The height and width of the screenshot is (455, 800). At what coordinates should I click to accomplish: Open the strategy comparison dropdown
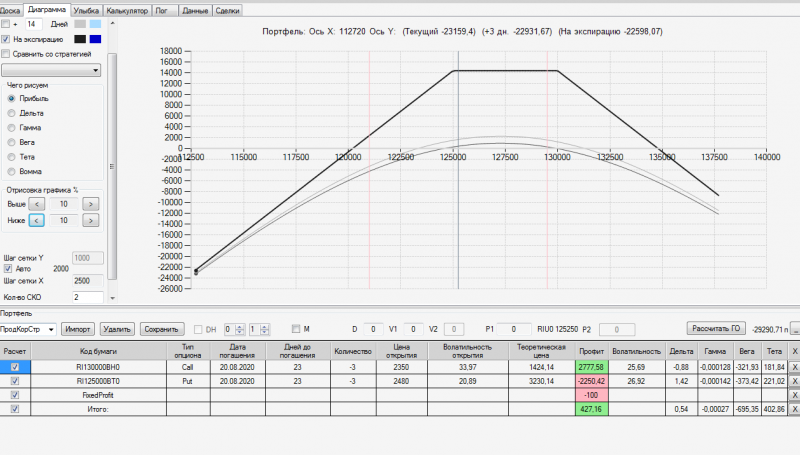point(51,70)
